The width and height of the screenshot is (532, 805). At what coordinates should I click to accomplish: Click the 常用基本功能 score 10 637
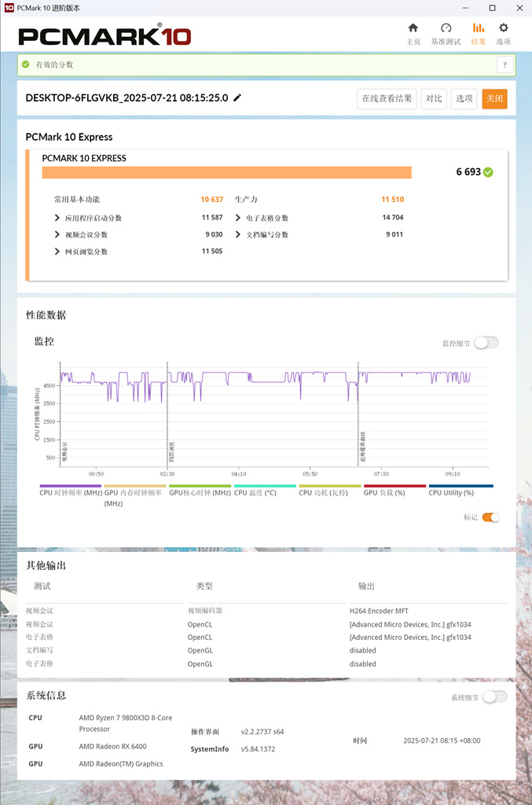(212, 199)
